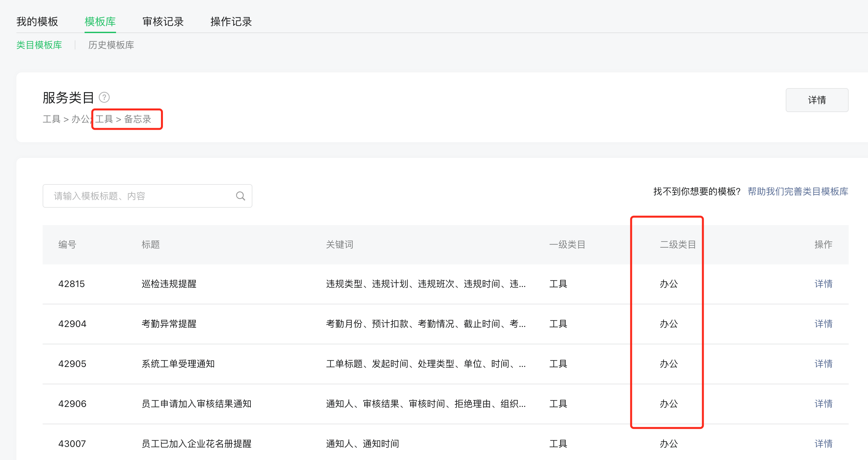This screenshot has height=460, width=868.
Task: Click the 编号 column header
Action: [67, 244]
